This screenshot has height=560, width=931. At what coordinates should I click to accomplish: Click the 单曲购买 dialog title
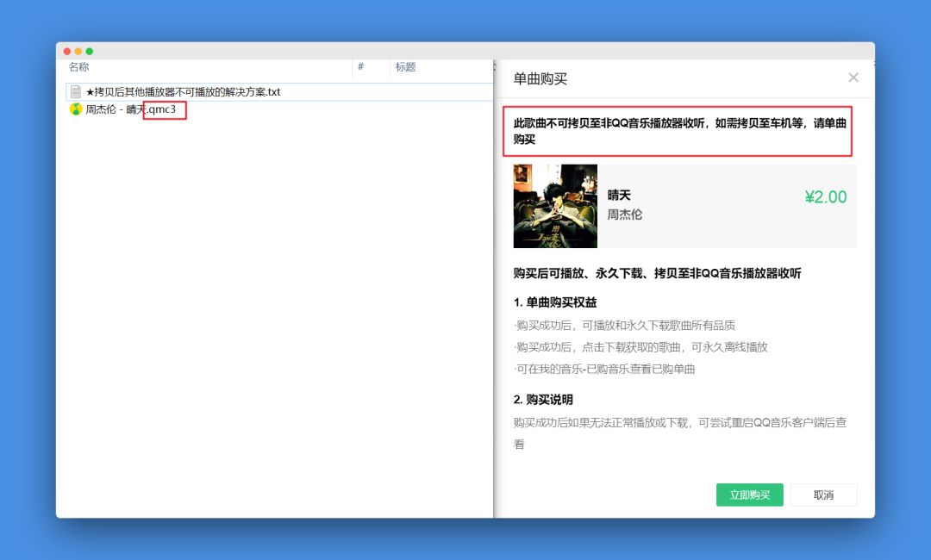[540, 79]
